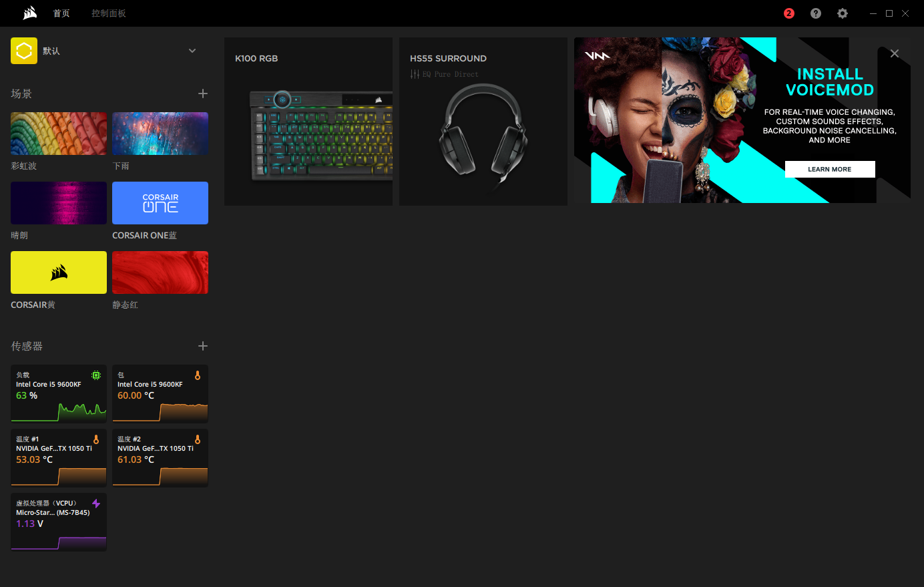This screenshot has height=587, width=924.
Task: Select the 彩虹波 scene thumbnail
Action: pyautogui.click(x=59, y=134)
